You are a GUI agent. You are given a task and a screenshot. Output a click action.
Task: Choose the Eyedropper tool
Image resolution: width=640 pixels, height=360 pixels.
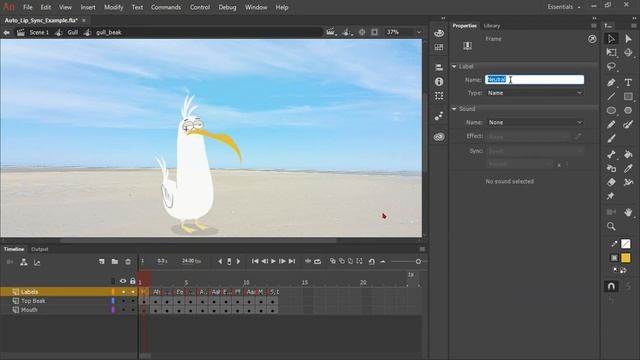[x=628, y=168]
